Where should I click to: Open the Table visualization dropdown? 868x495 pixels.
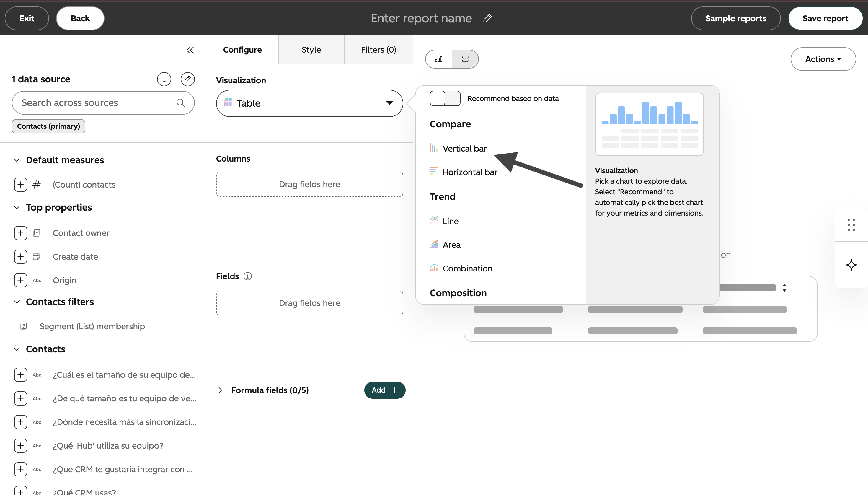309,103
